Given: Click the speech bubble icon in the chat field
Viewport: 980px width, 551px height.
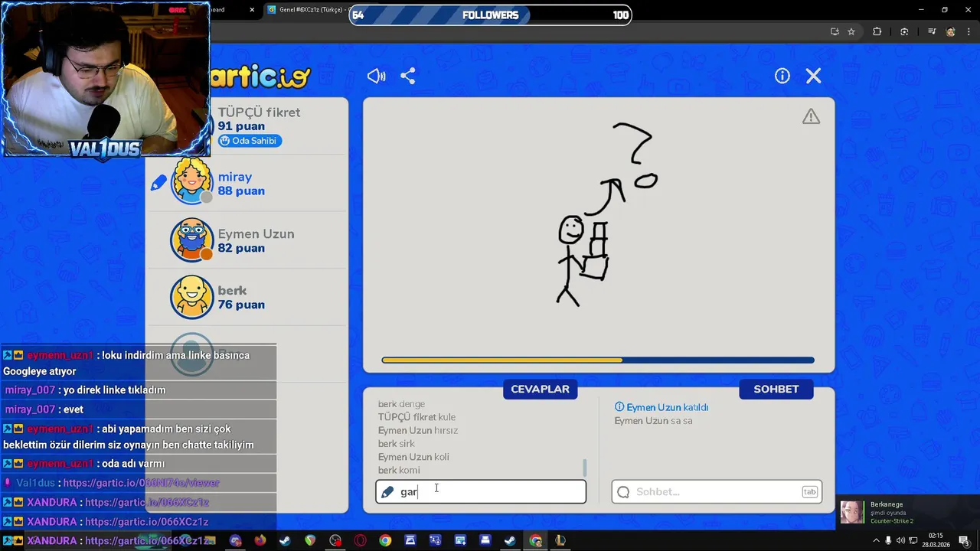Looking at the screenshot, I should click(x=623, y=492).
